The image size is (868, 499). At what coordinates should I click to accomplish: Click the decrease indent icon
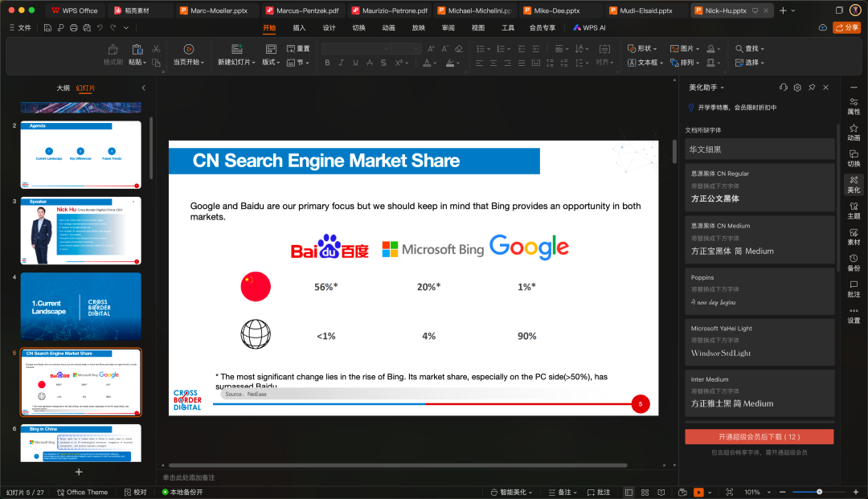pyautogui.click(x=522, y=49)
